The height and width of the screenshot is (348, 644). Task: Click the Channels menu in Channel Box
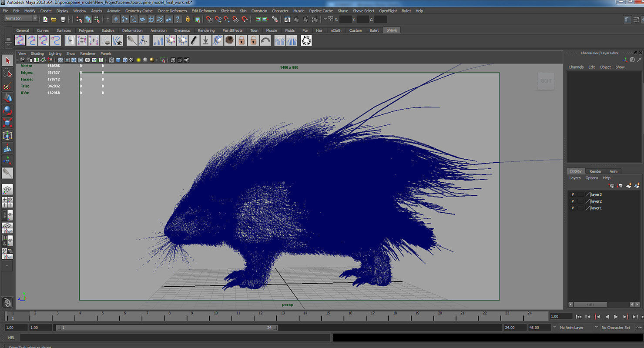pyautogui.click(x=576, y=67)
